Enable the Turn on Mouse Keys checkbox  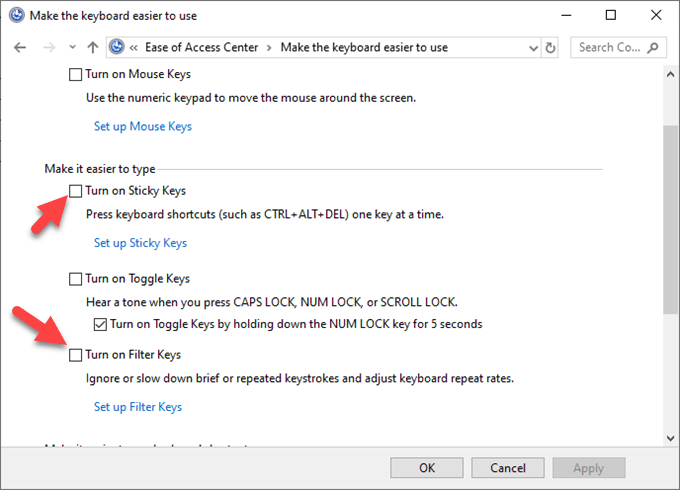pyautogui.click(x=77, y=74)
